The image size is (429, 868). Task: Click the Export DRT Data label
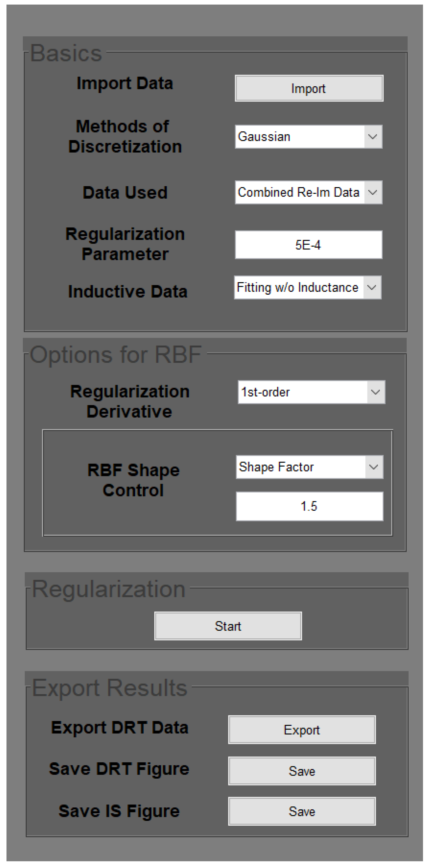(119, 728)
